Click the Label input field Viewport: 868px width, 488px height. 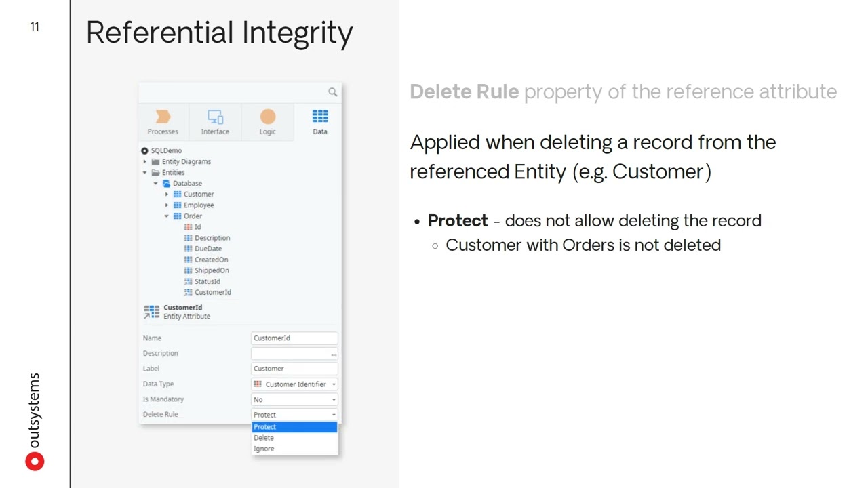tap(294, 369)
